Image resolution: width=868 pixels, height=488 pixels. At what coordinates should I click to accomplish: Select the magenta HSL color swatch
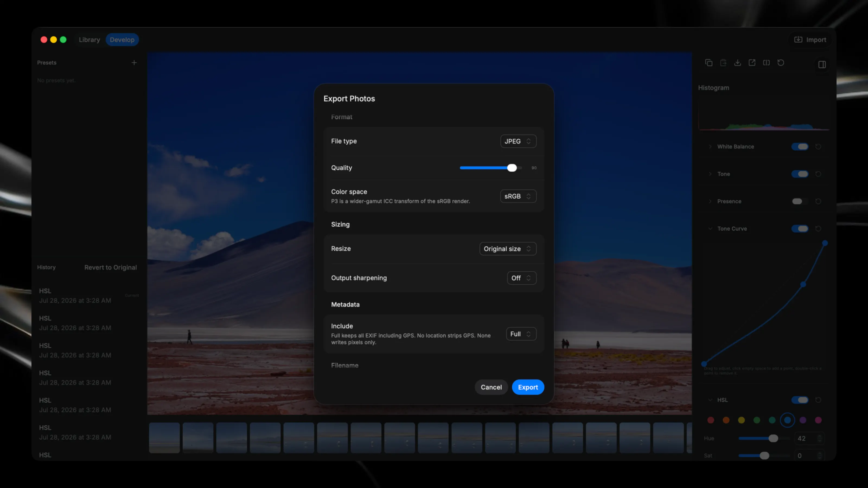(818, 420)
